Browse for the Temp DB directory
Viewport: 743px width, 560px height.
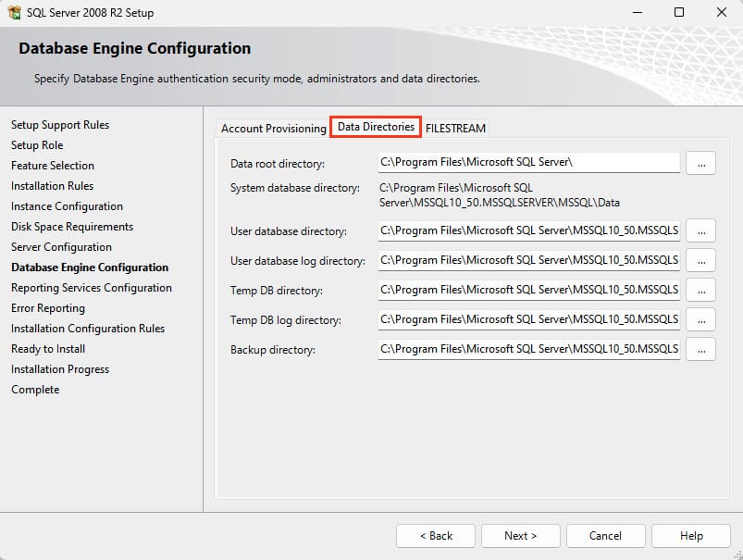coord(700,291)
